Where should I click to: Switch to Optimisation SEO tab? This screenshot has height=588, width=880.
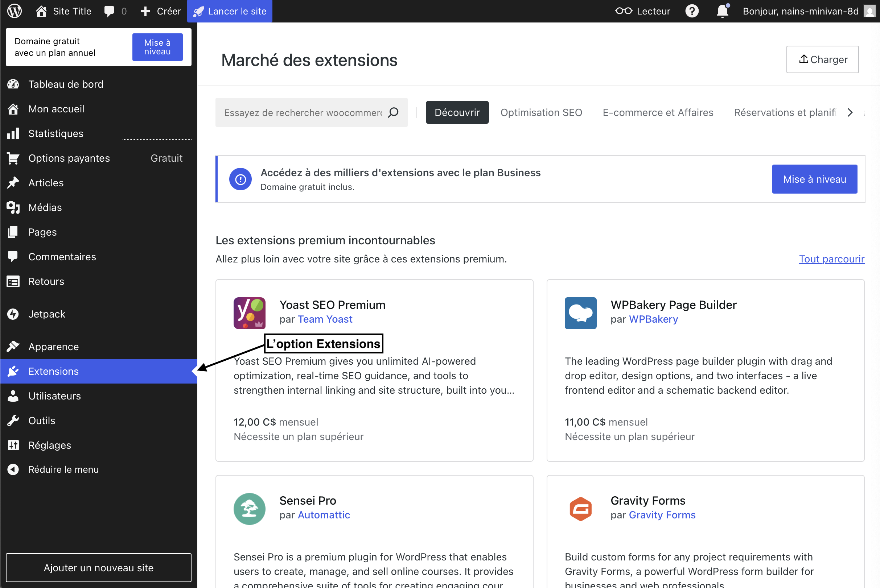[x=541, y=112]
